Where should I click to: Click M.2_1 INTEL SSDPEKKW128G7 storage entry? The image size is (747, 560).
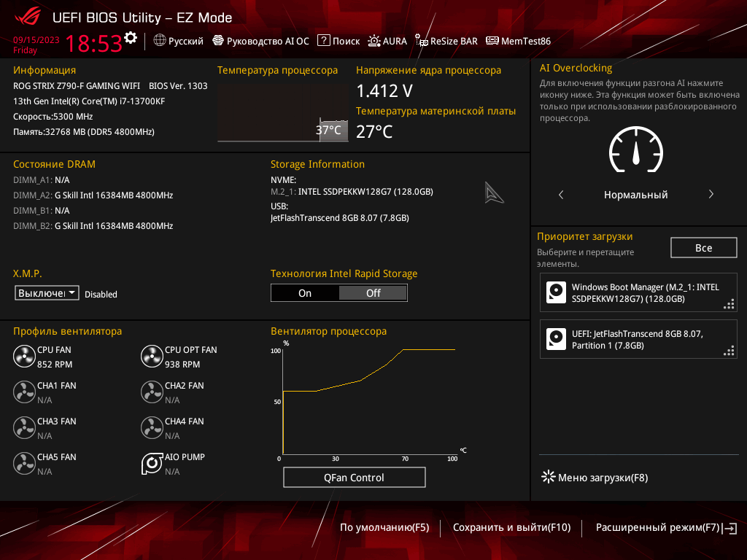352,192
